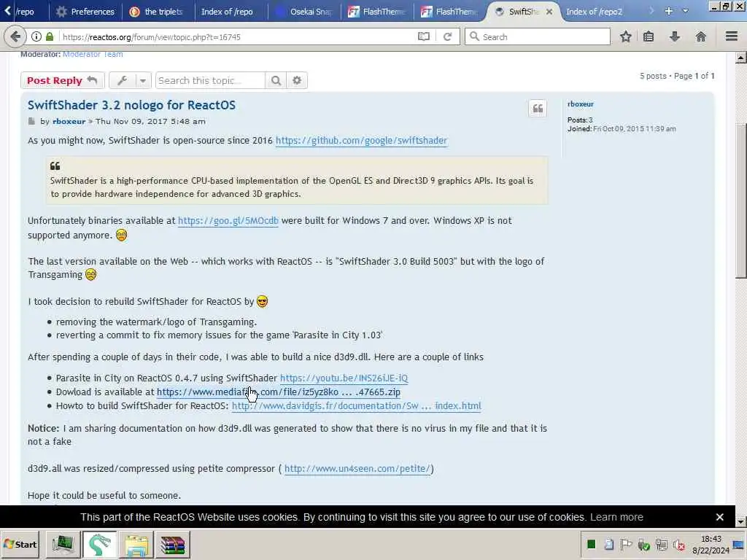
Task: Focus the 'Search this topic' field
Action: click(x=210, y=80)
